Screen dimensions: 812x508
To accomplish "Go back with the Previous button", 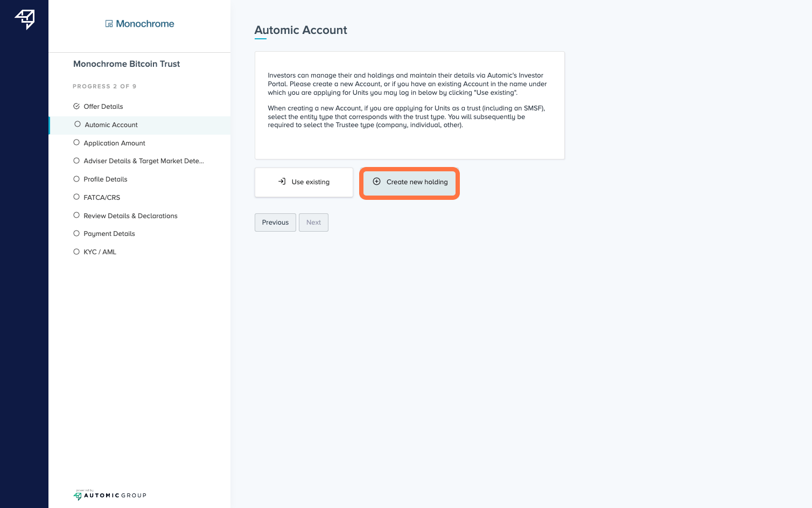I will coord(275,222).
